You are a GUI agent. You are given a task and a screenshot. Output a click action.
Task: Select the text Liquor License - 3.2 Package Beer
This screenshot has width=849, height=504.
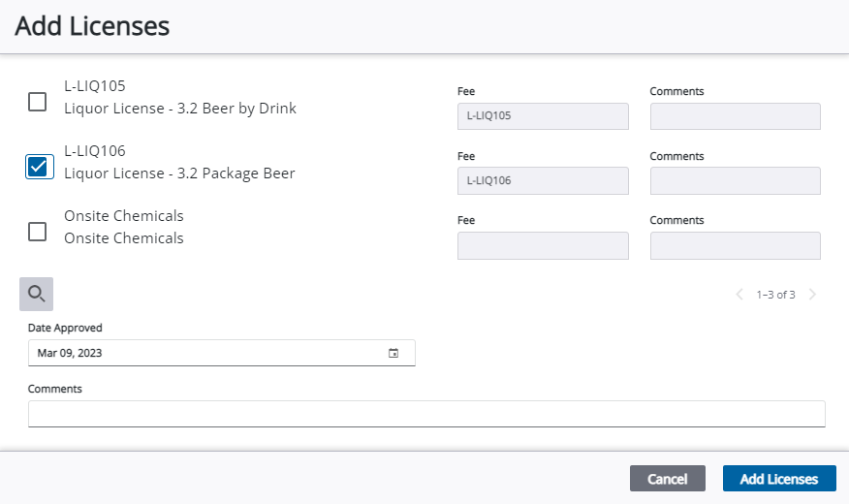pos(179,173)
